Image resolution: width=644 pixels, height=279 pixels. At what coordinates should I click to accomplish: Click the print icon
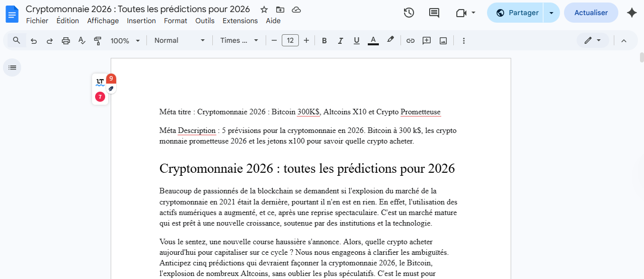(66, 41)
